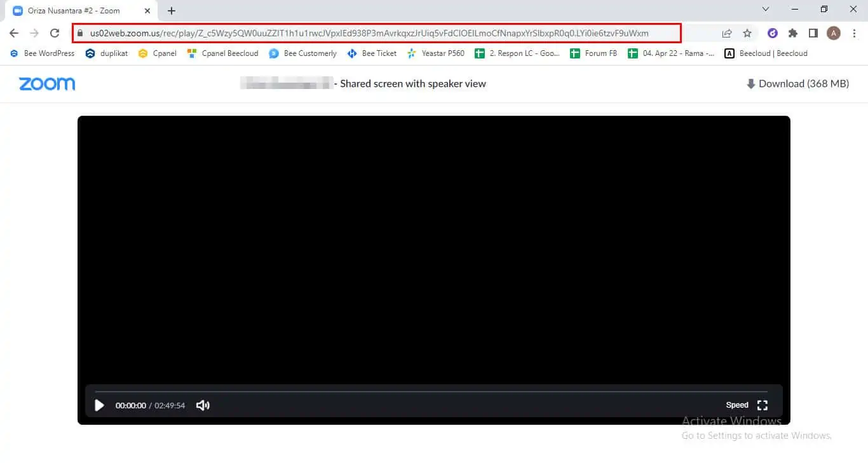The width and height of the screenshot is (868, 463).
Task: Open Forum FB bookmark
Action: (x=593, y=53)
